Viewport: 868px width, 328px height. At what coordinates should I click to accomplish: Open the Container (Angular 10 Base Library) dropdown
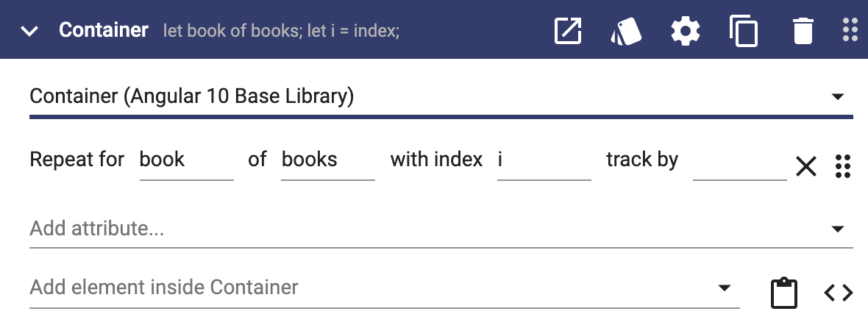click(x=441, y=97)
